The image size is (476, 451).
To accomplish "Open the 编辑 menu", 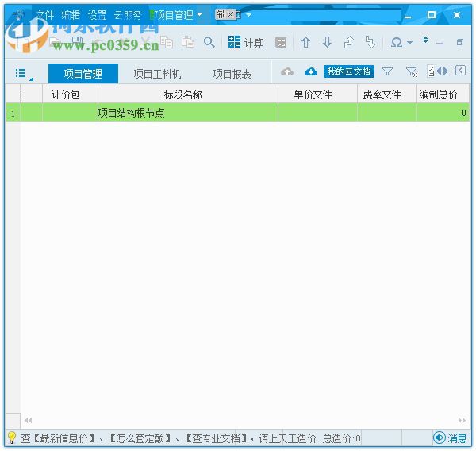I will coord(71,14).
